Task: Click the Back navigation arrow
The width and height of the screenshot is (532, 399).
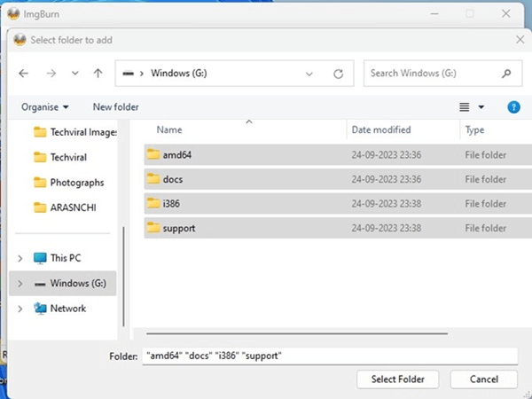Action: point(23,74)
